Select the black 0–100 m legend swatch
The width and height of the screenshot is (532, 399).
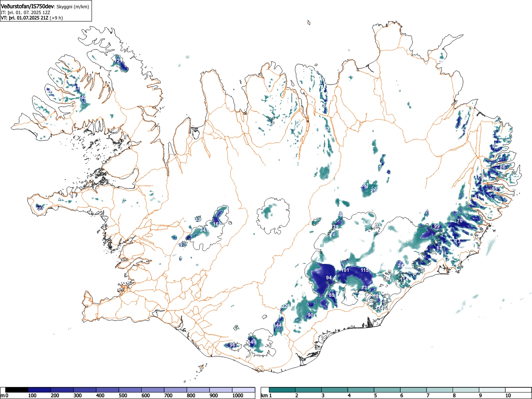(x=17, y=390)
